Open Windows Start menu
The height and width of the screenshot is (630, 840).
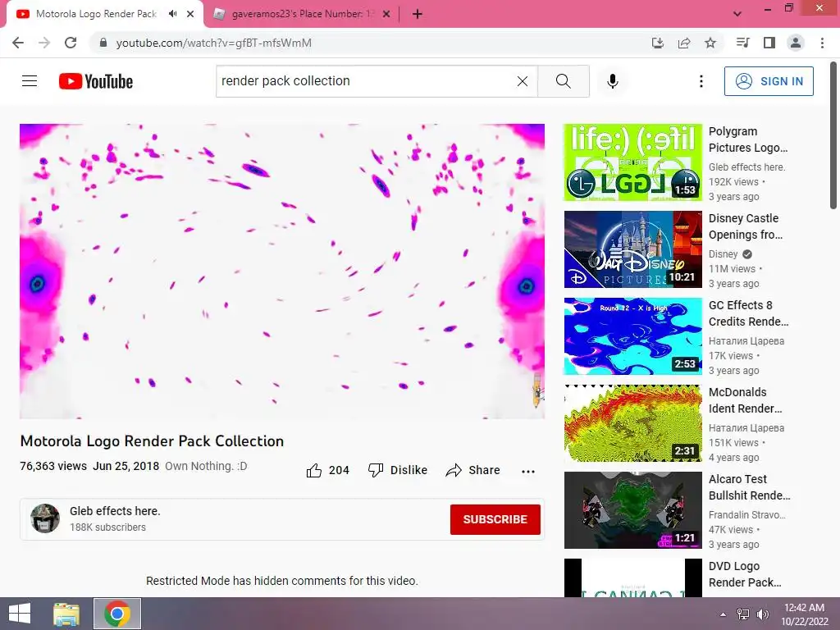[20, 614]
